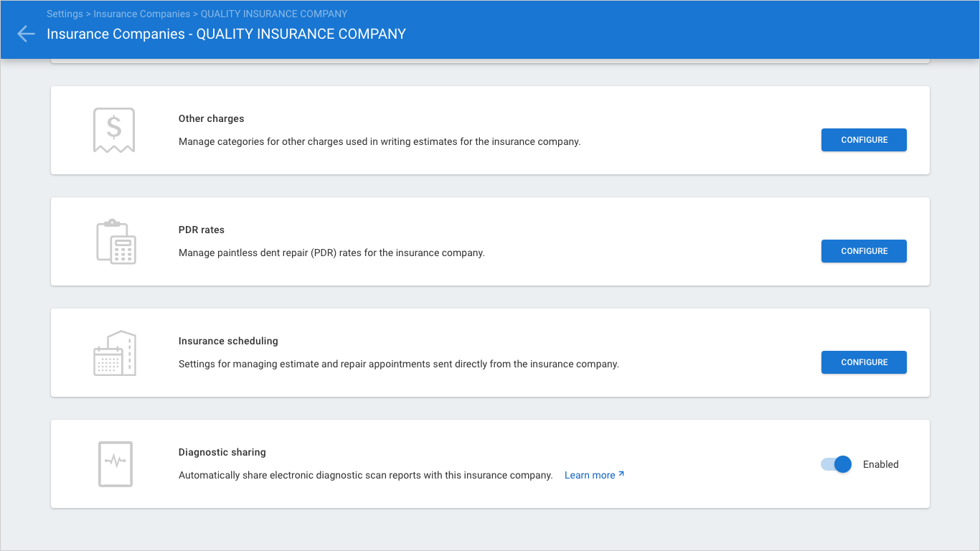Select the PDR rates card description text
The height and width of the screenshot is (551, 980).
[x=331, y=252]
